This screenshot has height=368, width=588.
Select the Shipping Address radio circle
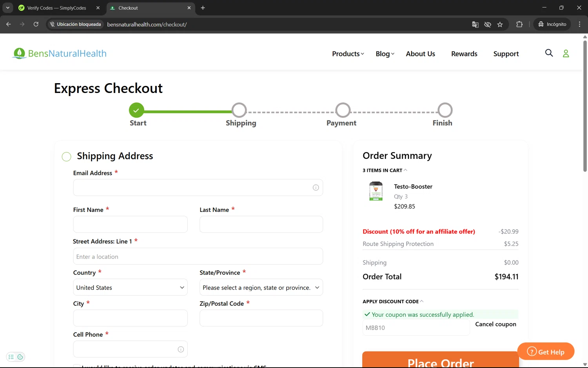point(66,157)
